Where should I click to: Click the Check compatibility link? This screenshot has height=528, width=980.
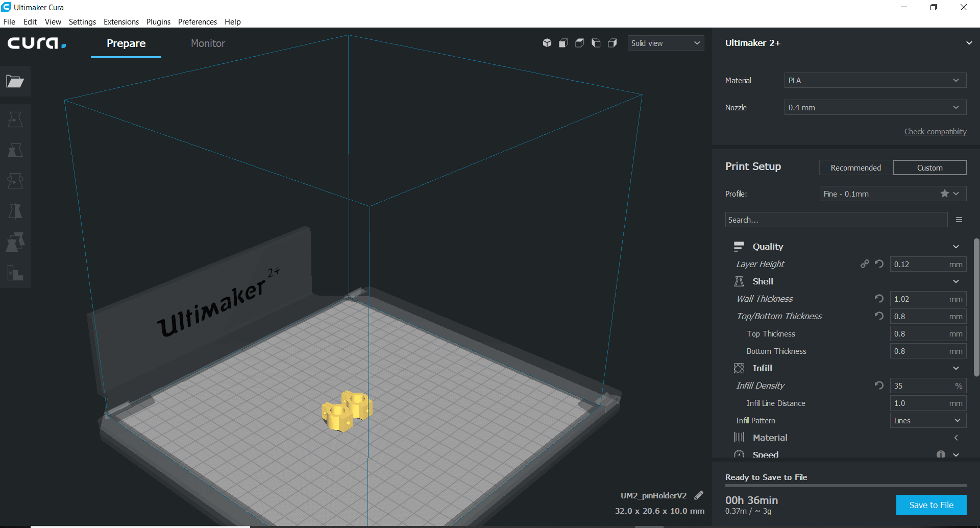[935, 132]
